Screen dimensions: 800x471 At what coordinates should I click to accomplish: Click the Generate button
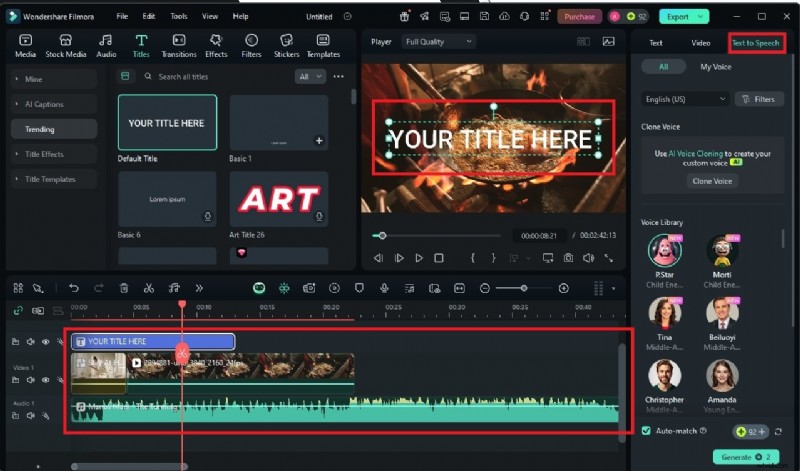click(x=745, y=457)
